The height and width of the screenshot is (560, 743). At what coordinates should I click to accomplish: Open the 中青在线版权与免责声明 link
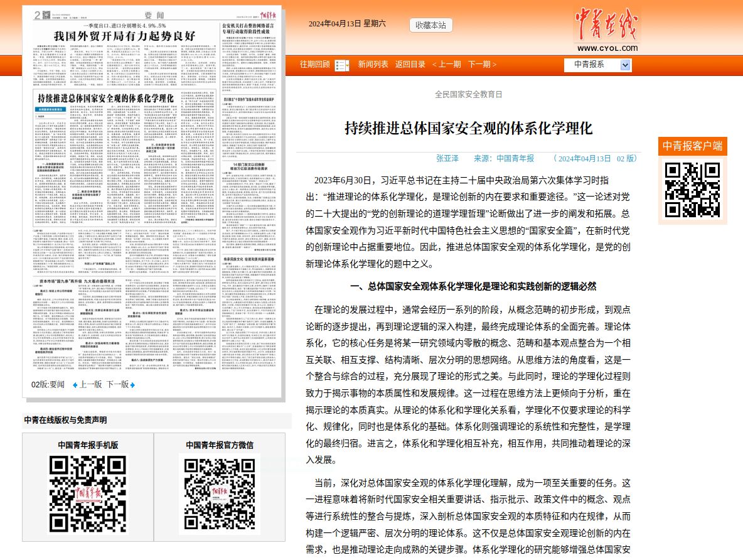coord(65,420)
